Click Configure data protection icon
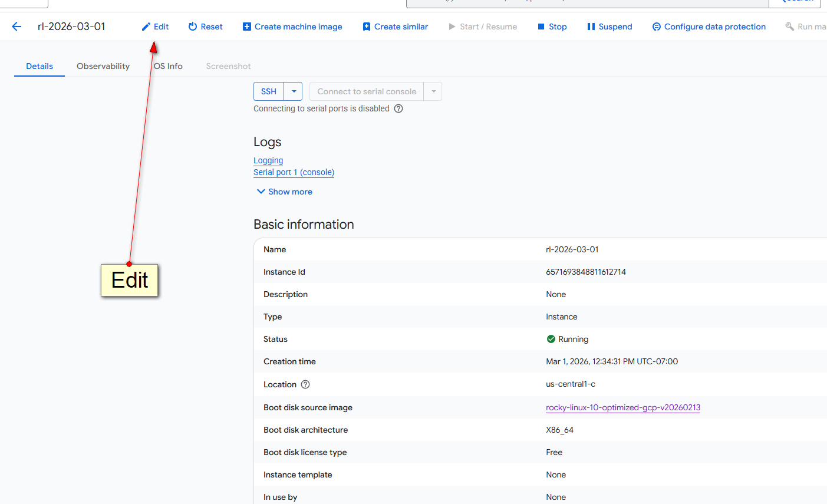The height and width of the screenshot is (504, 827). click(657, 27)
